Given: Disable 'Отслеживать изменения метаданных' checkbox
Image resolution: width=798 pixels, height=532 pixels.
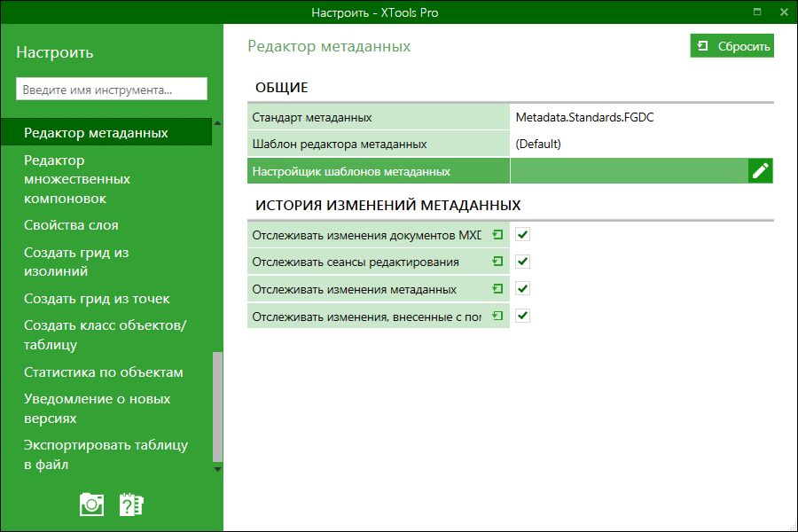Looking at the screenshot, I should (522, 289).
